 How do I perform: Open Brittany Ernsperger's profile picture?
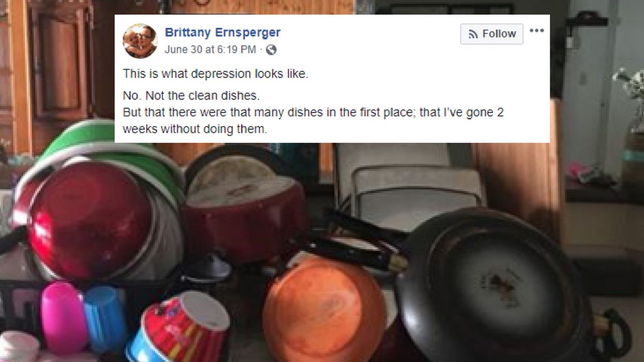[140, 41]
